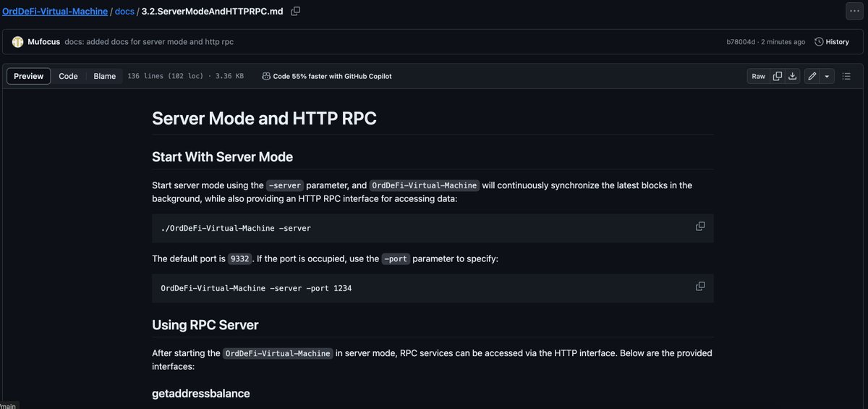
Task: Copy the -port 1234 command code block
Action: click(x=700, y=287)
